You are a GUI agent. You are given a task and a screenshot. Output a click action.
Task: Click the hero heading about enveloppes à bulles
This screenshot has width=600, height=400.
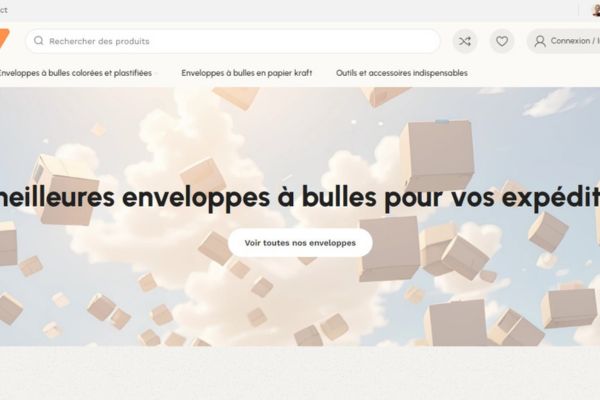(300, 197)
